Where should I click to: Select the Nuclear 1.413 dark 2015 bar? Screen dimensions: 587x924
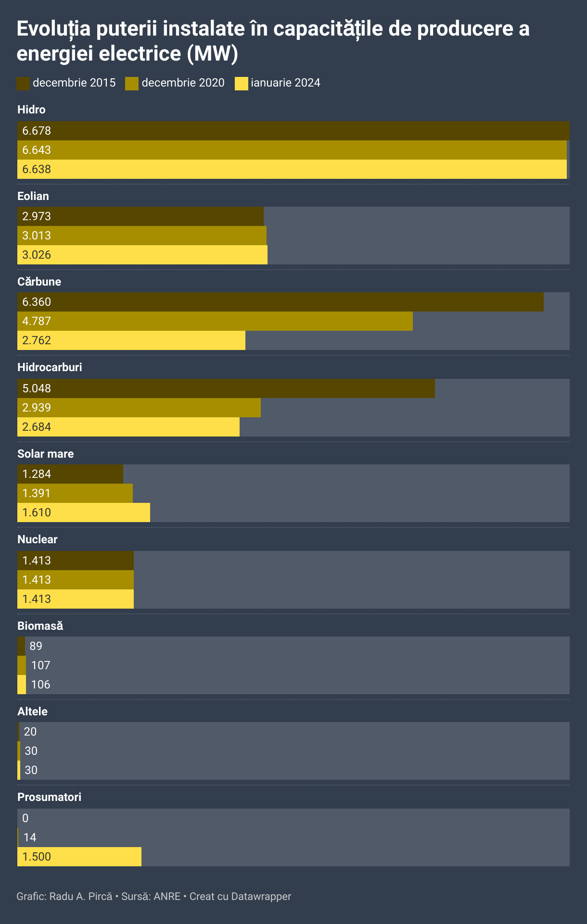(x=76, y=561)
